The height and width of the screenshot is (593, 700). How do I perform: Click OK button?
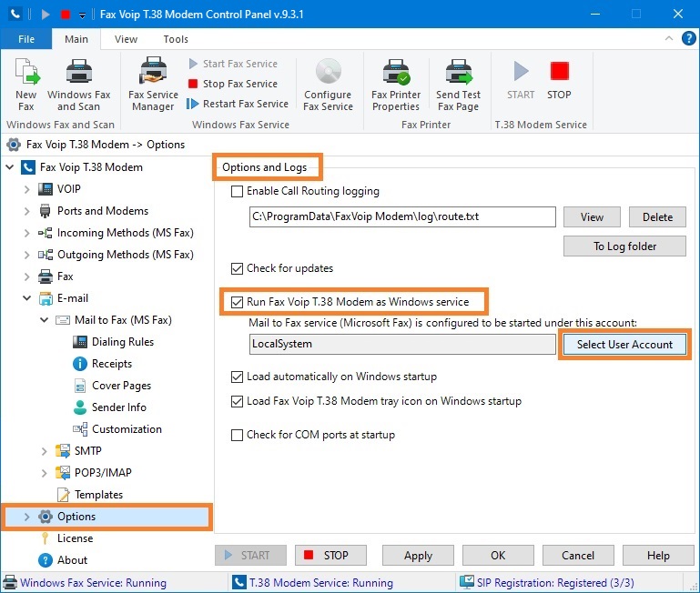pos(498,556)
